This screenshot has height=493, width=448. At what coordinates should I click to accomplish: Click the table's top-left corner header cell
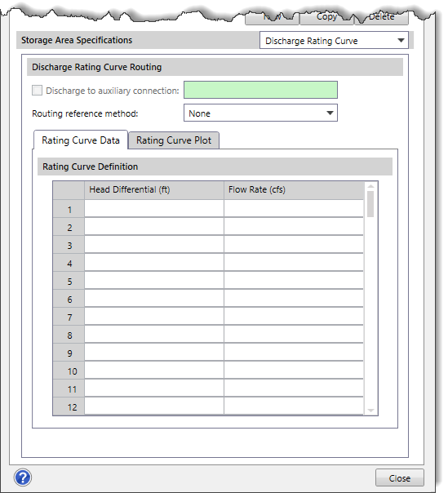(x=69, y=190)
